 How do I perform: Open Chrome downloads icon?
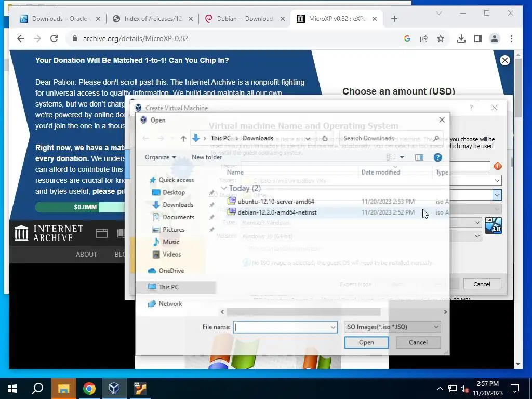(x=461, y=38)
